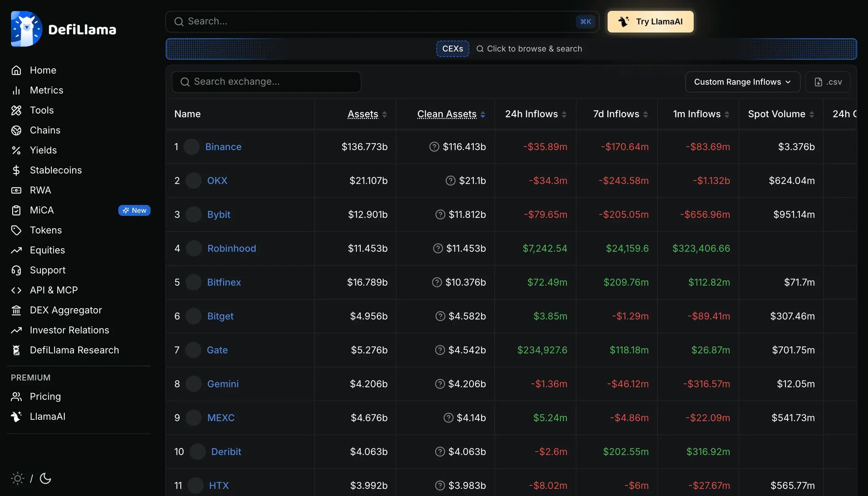
Task: Click Bitfinex assets value $16.789b
Action: coord(367,283)
